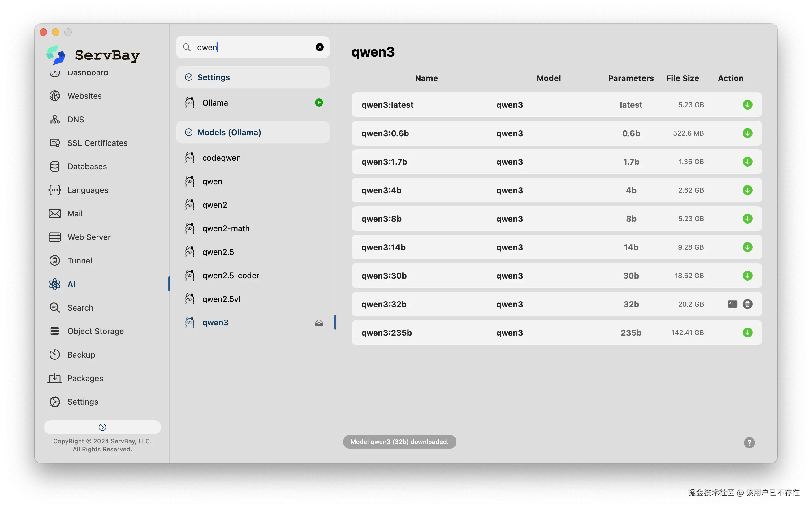Screen dimensions: 812x509
Task: Click the qwen search input field
Action: [x=252, y=47]
